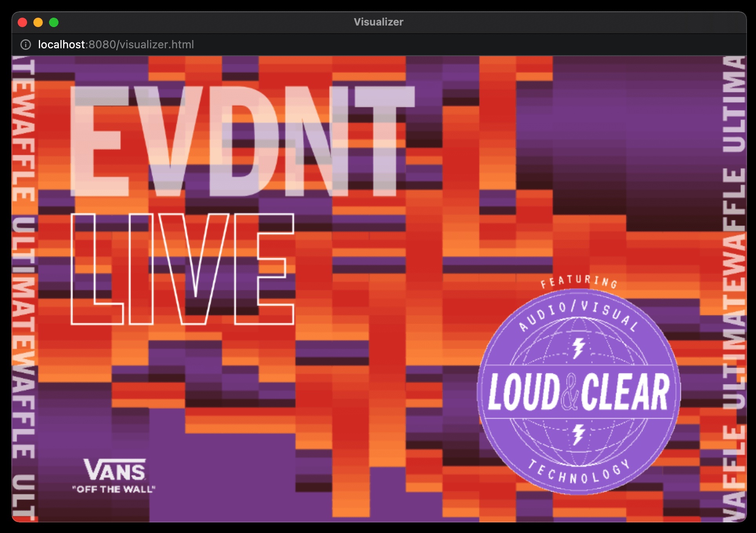Click the "OFF THE WALL" tagline
756x533 pixels.
pos(114,489)
